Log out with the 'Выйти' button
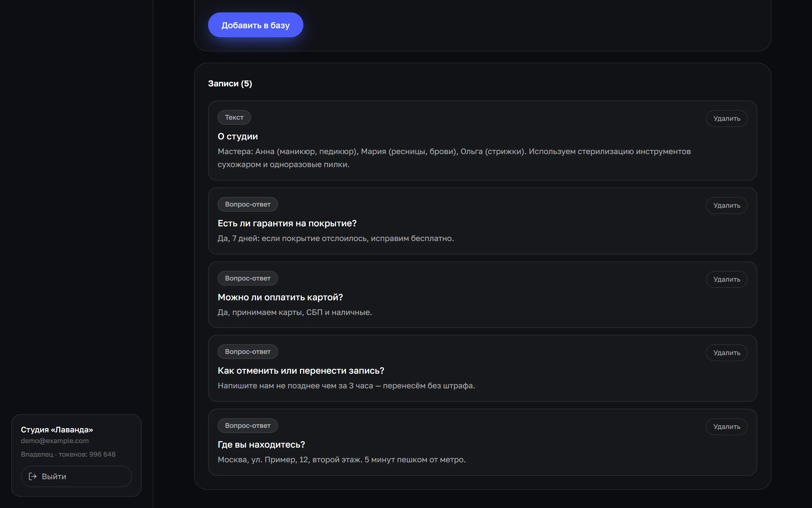812x508 pixels. point(76,476)
